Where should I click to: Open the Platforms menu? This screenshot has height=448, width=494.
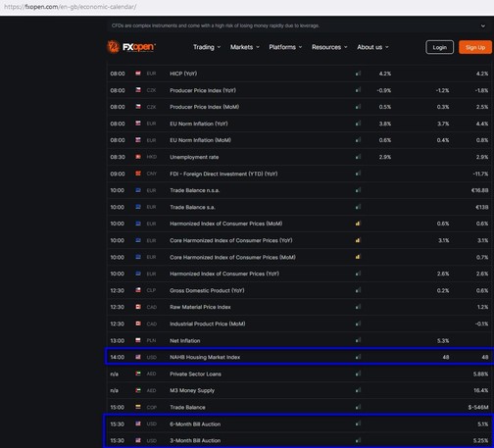tap(285, 47)
